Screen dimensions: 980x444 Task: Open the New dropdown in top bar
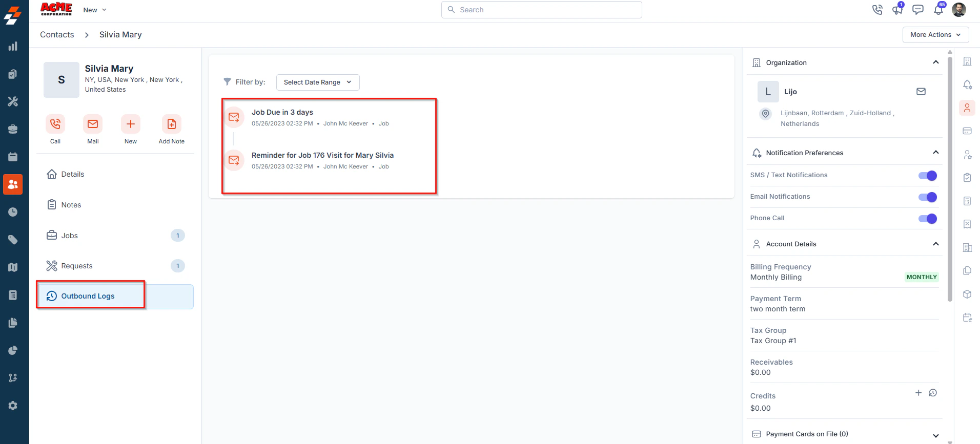pyautogui.click(x=95, y=10)
